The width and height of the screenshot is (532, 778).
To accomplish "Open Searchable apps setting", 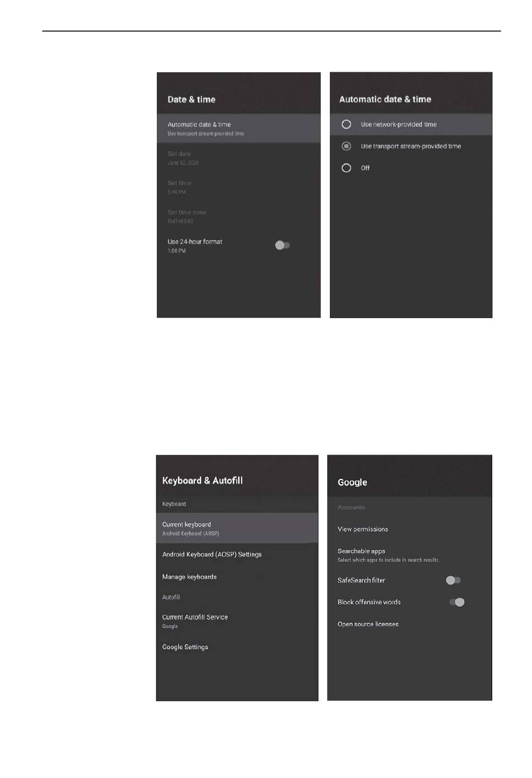I will 409,555.
